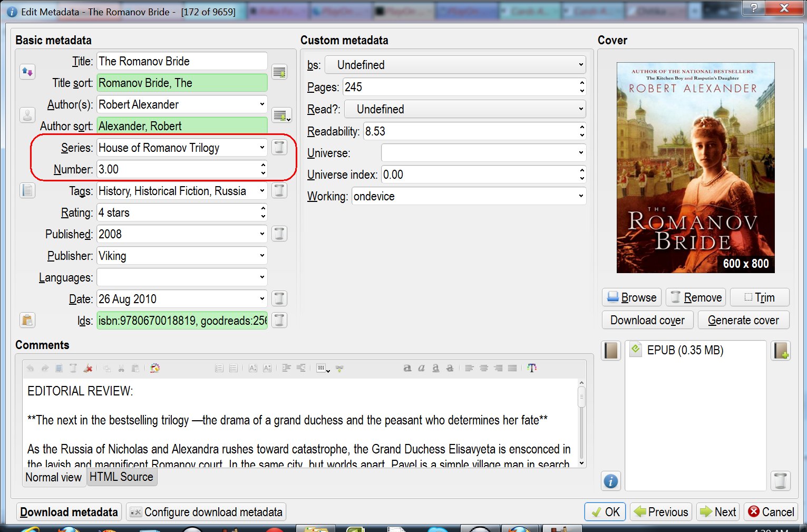Remove selected format with bottom trash icon
This screenshot has height=532, width=807.
coord(781,481)
